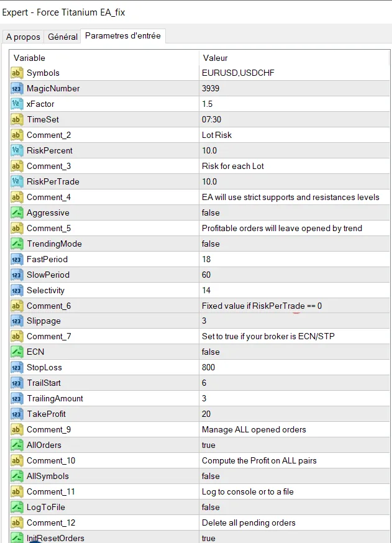Open the AllSymbols false value dropdown
Image resolution: width=392 pixels, height=543 pixels.
(x=211, y=476)
